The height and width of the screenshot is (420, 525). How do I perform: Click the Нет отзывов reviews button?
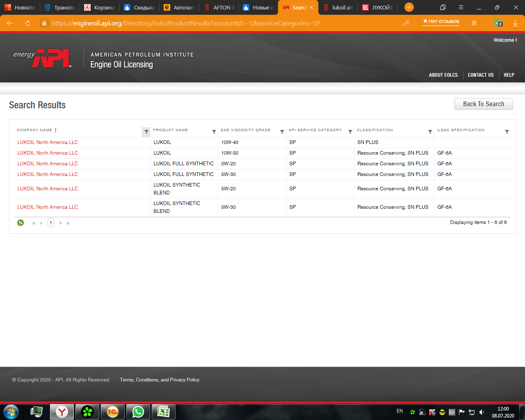click(x=441, y=22)
